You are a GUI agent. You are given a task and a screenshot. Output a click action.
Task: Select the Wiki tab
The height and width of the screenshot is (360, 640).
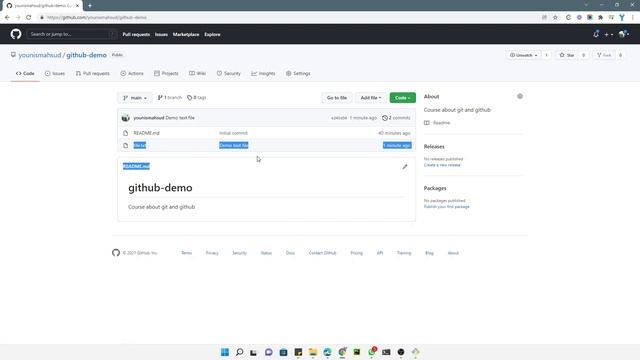[x=198, y=73]
